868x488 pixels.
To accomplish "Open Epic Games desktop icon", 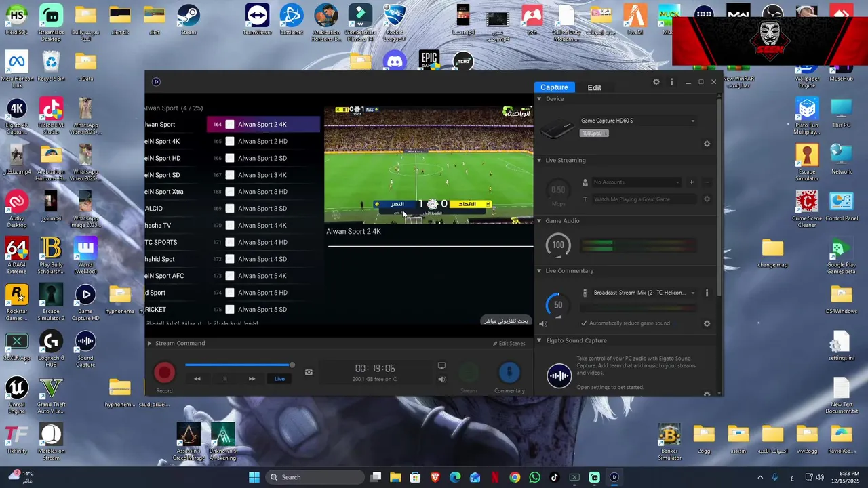I will (x=429, y=60).
